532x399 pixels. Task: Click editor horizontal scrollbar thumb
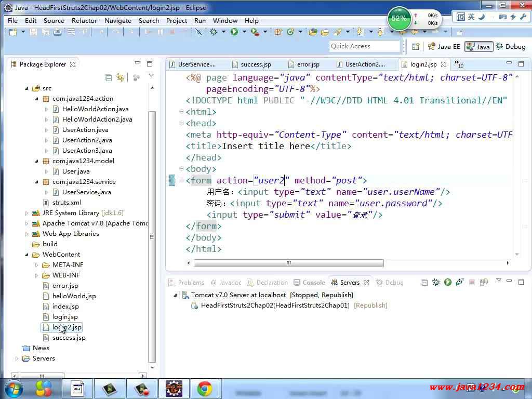coord(289,263)
